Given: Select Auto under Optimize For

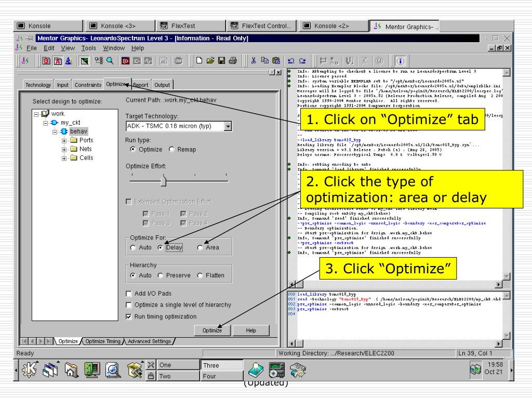Looking at the screenshot, I should click(x=133, y=248).
